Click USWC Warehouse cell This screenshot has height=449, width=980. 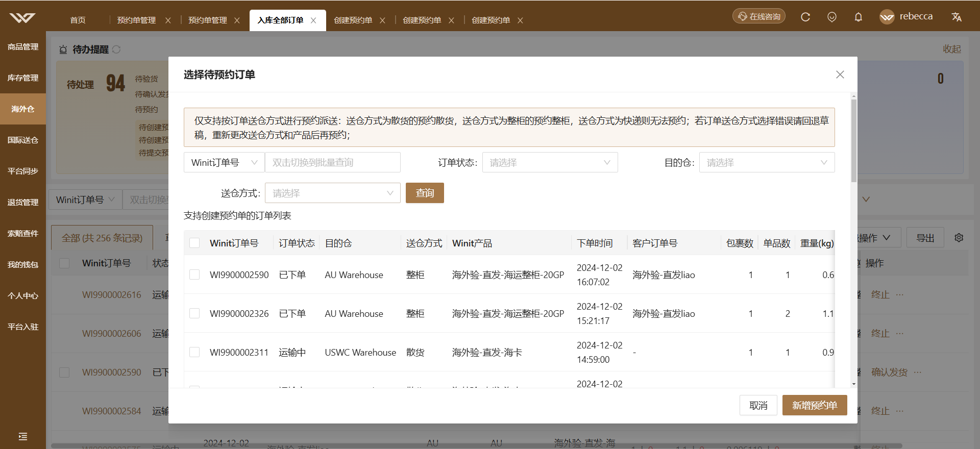(x=360, y=352)
